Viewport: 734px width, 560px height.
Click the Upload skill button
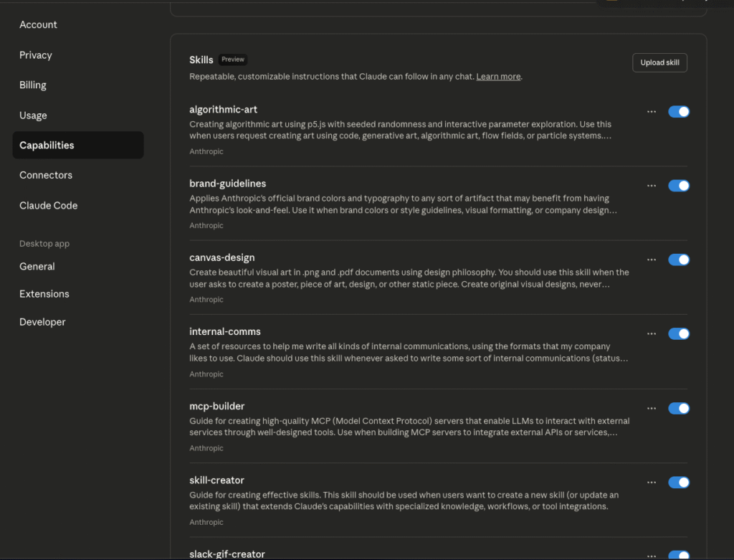click(659, 62)
